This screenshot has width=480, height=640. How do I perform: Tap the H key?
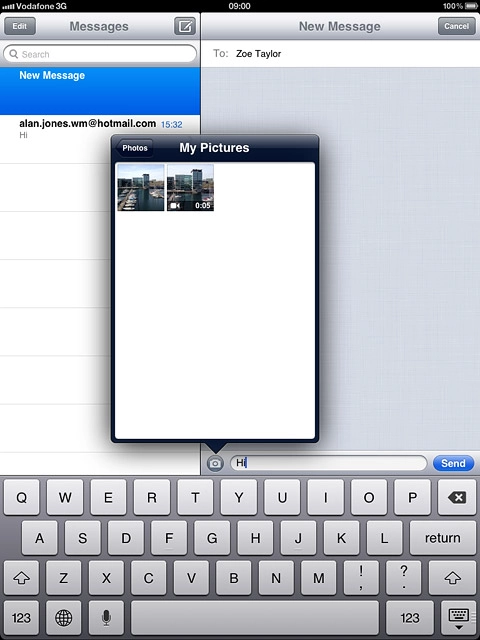[256, 538]
